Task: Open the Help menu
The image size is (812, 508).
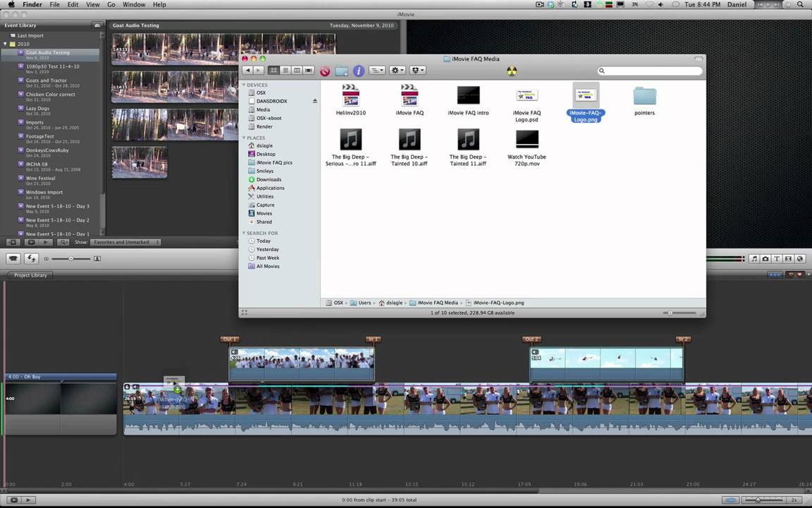Action: 159,4
